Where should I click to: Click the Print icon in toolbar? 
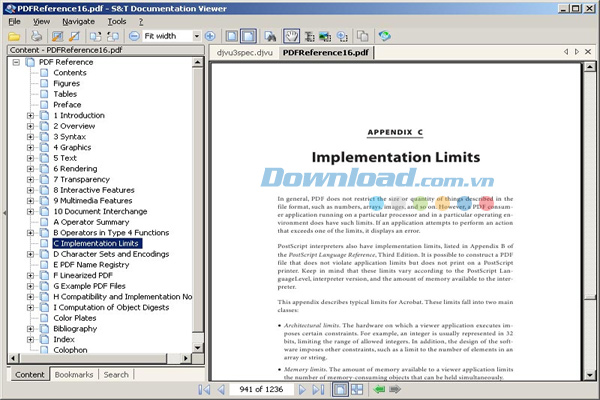pyautogui.click(x=36, y=36)
